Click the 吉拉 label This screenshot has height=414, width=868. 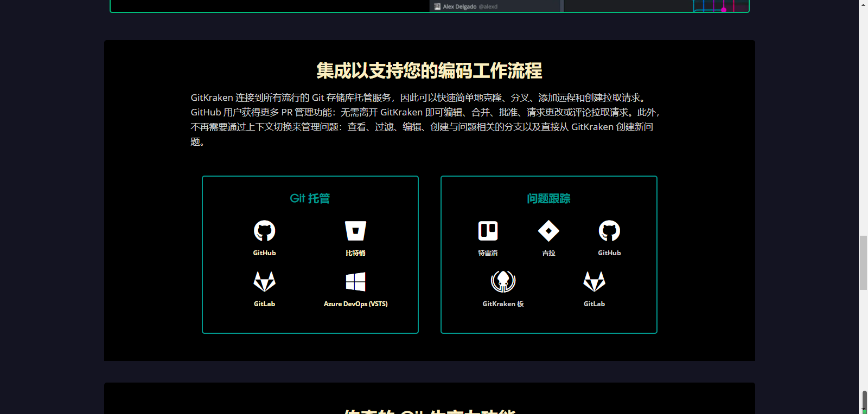tap(549, 253)
